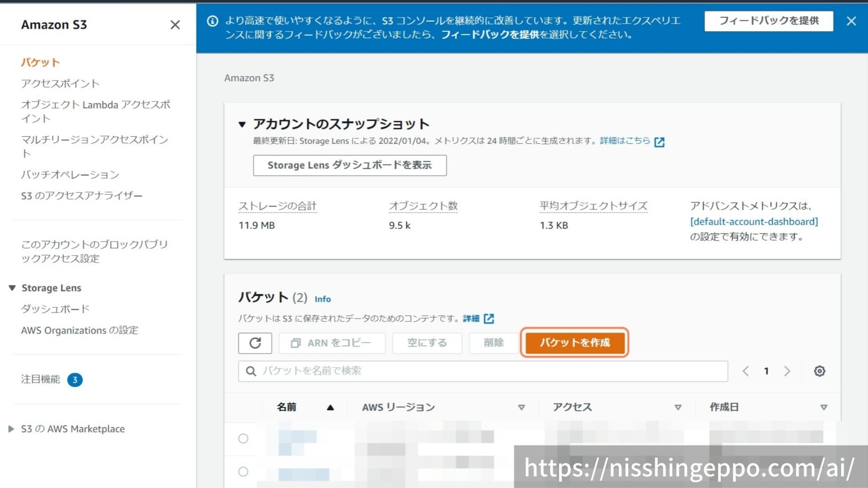Sort by AWS リージョン column arrow
This screenshot has height=488, width=868.
[521, 407]
